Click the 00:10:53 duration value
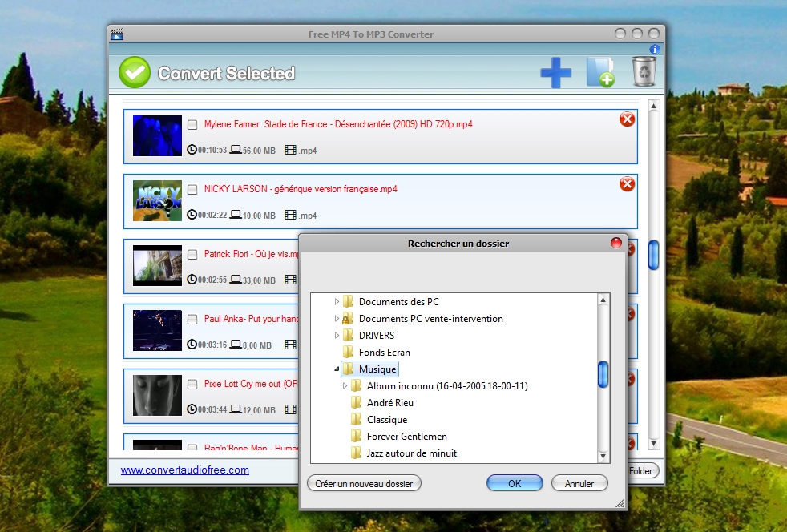The height and width of the screenshot is (532, 787). tap(212, 150)
